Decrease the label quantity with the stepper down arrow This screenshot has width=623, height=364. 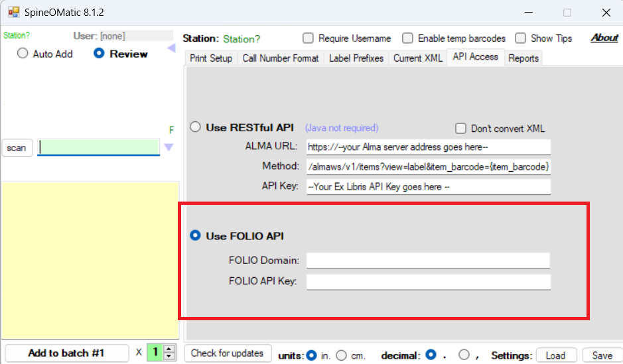(x=170, y=357)
